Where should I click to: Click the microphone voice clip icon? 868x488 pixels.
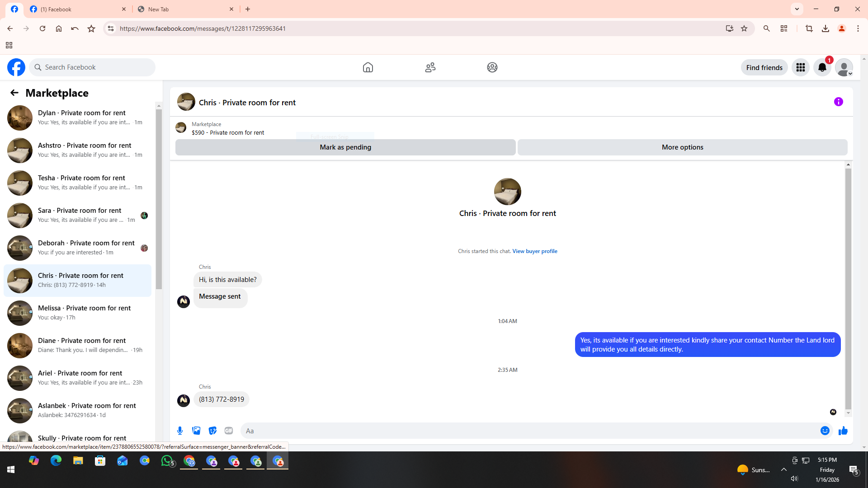180,431
